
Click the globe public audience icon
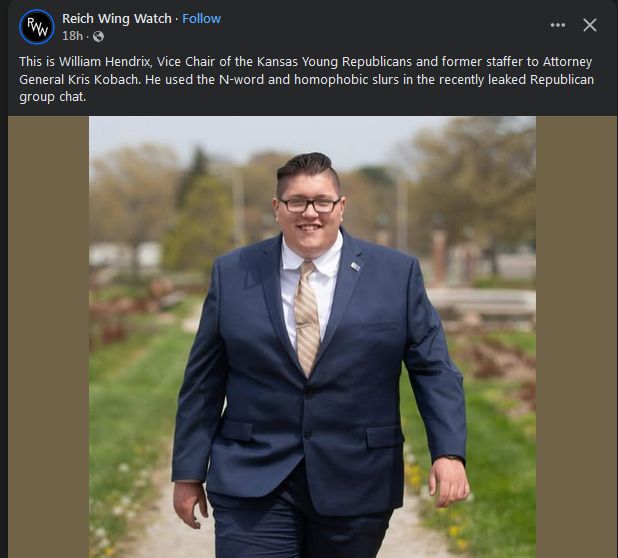(x=98, y=37)
